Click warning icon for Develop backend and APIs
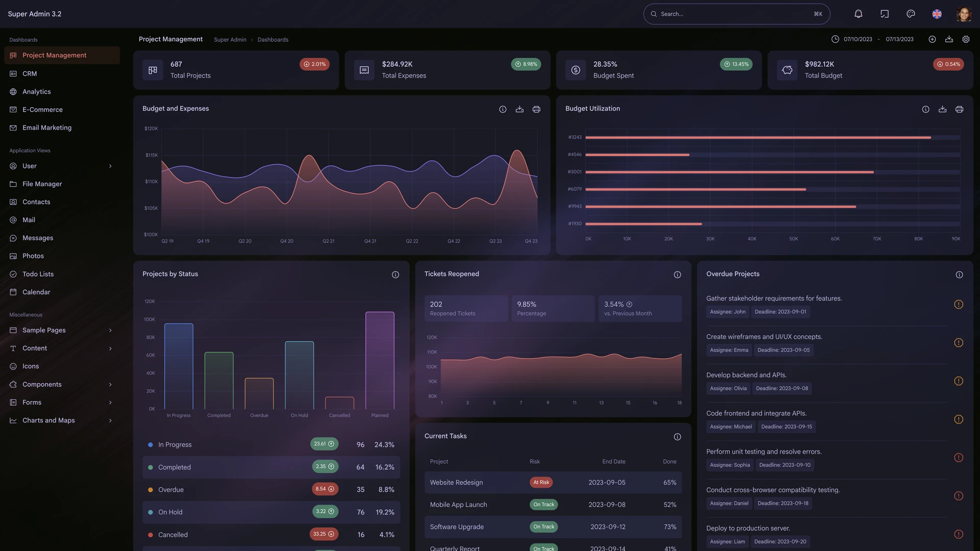The height and width of the screenshot is (551, 980). pos(959,381)
